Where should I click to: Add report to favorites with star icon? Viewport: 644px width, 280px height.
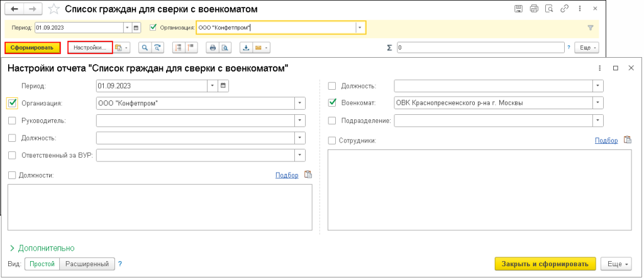click(53, 9)
